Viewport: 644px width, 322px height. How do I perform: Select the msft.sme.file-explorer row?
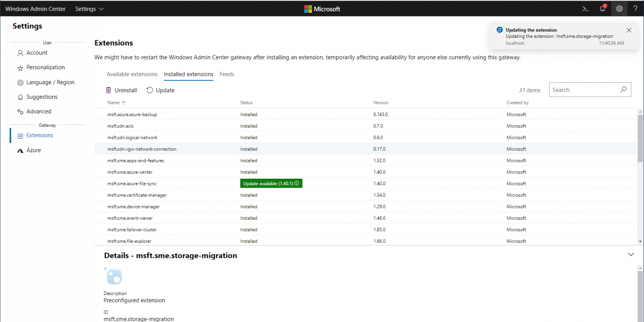pos(365,240)
